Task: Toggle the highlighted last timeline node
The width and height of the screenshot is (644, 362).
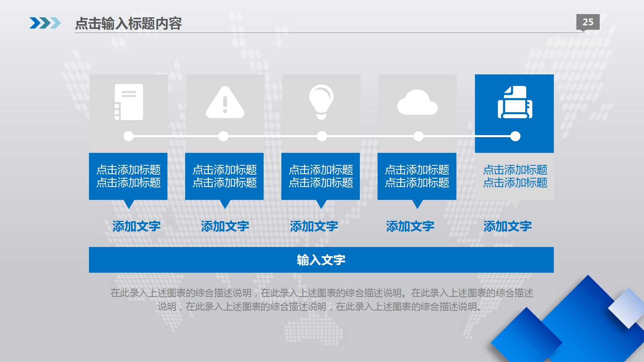Action: (x=514, y=136)
